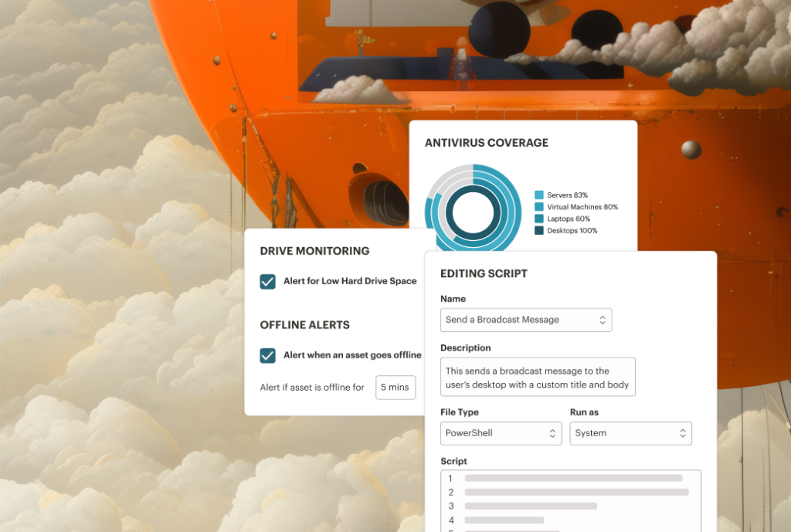Click inside the broadcast message Description box

pos(538,377)
